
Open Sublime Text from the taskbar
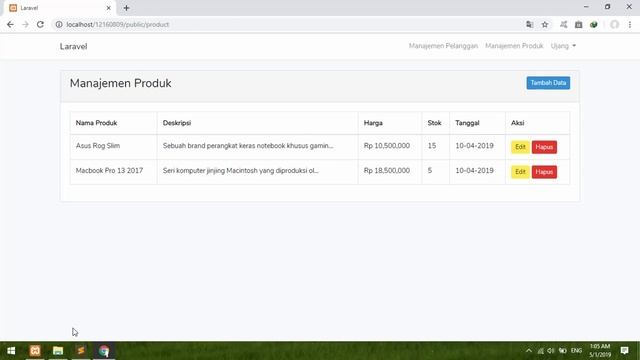coord(81,351)
